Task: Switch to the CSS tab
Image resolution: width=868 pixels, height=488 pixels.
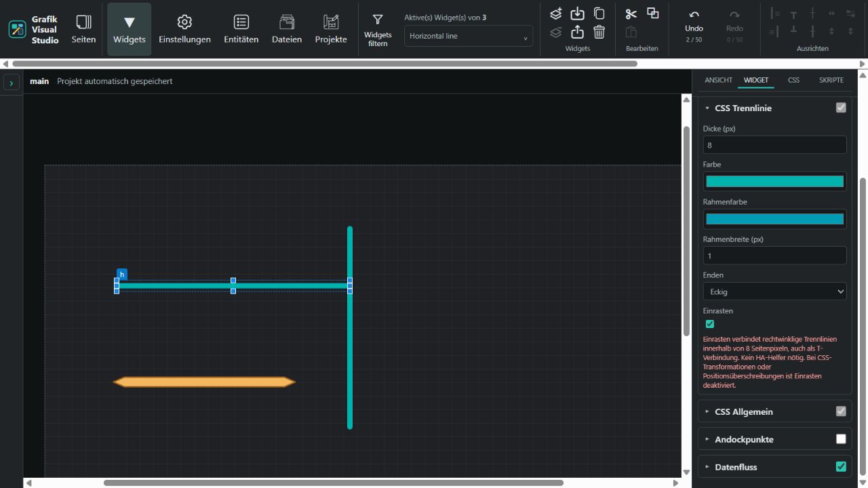Action: (x=793, y=80)
